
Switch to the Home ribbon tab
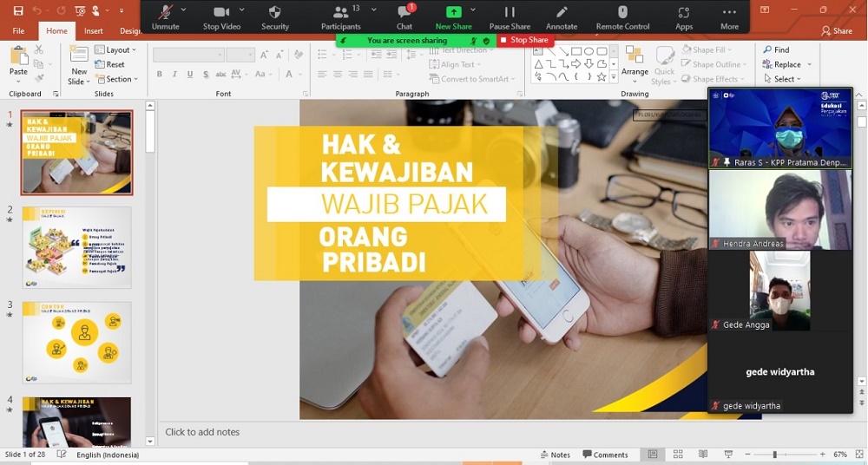pos(56,31)
